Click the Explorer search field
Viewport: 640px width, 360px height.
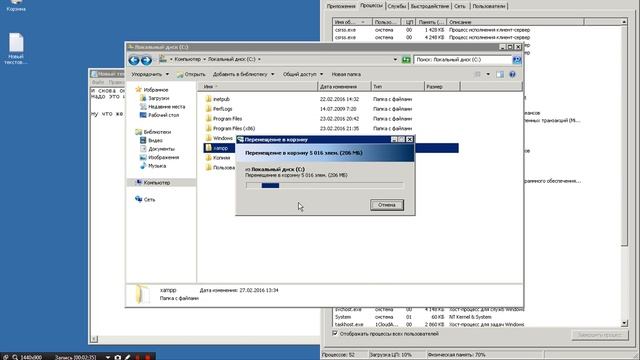463,60
